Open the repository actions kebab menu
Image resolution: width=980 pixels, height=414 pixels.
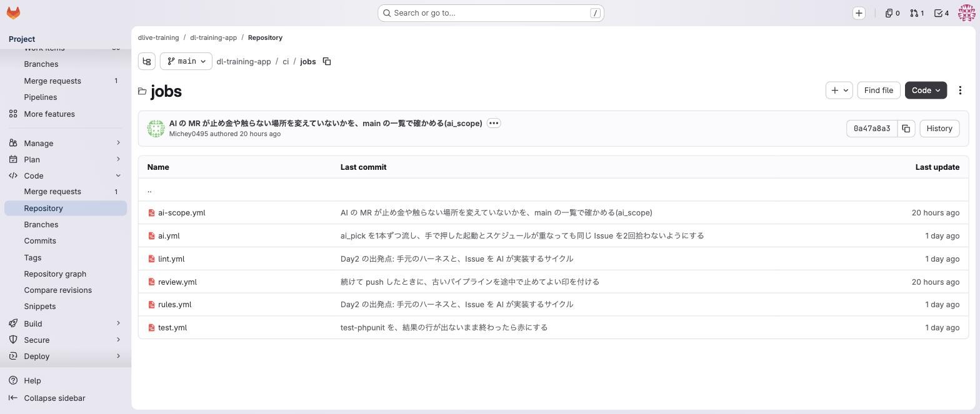[960, 91]
